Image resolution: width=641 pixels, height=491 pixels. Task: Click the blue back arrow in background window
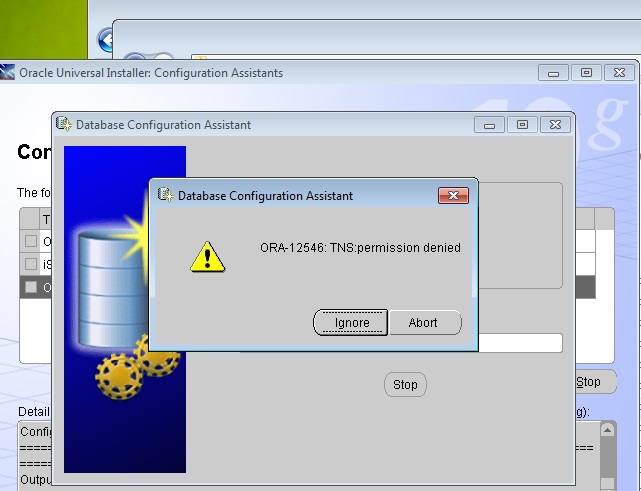click(105, 39)
